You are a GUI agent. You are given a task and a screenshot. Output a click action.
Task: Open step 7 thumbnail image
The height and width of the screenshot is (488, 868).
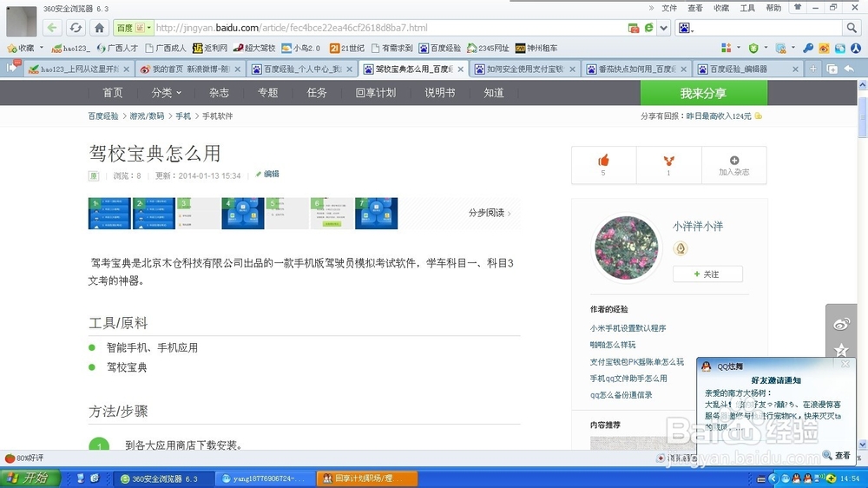[377, 214]
